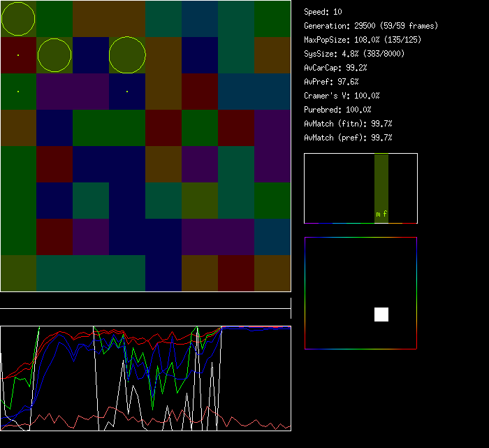This screenshot has height=448, width=489.
Task: Click the large yellow circle in the top-left grid cell
Action: (x=18, y=19)
